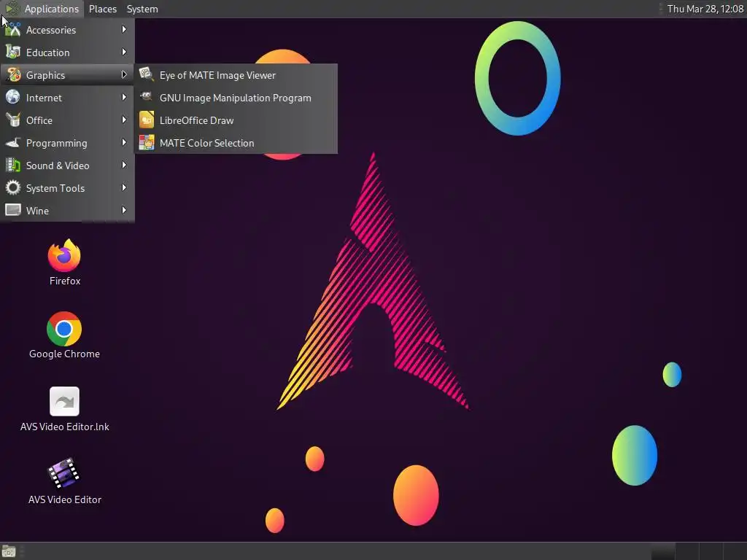
Task: Click the LibreOffice Draw icon
Action: pos(146,120)
